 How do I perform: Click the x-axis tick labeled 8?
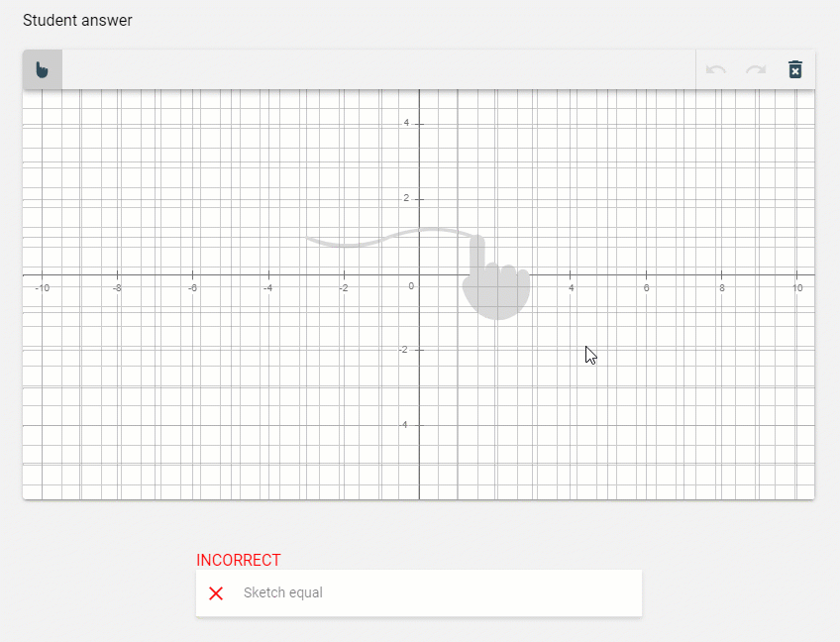click(721, 287)
